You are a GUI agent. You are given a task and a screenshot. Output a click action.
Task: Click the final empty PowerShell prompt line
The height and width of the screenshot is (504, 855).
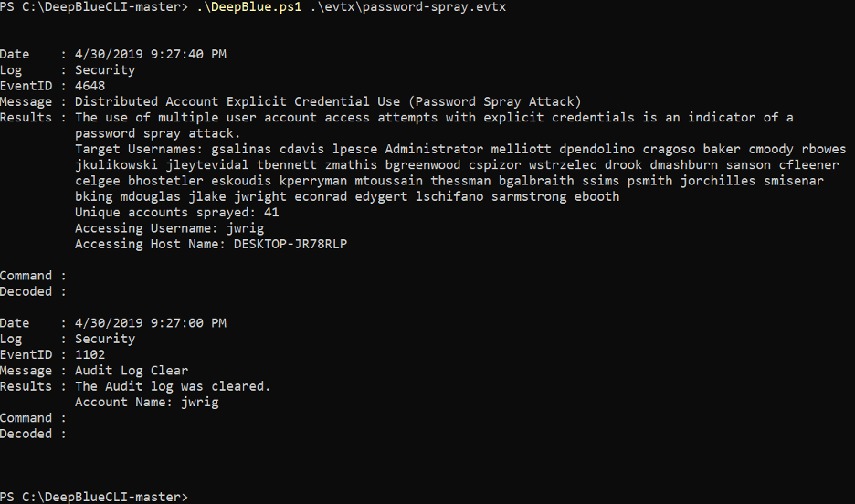pyautogui.click(x=94, y=497)
